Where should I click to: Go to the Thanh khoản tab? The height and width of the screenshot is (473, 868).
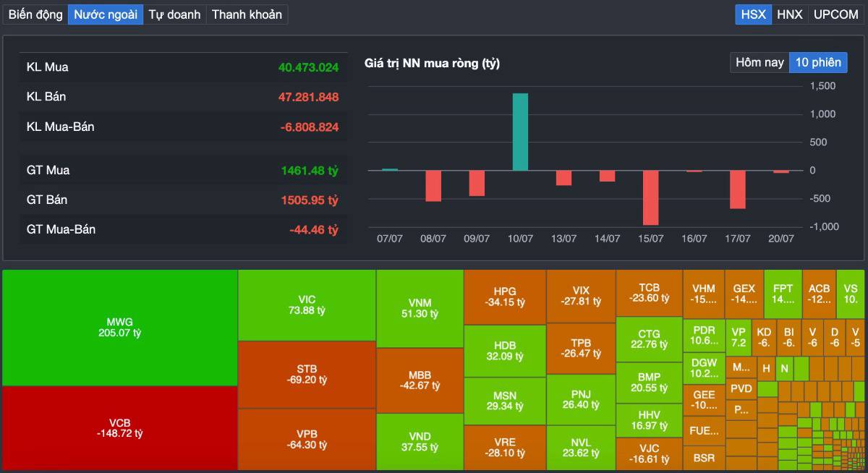247,14
